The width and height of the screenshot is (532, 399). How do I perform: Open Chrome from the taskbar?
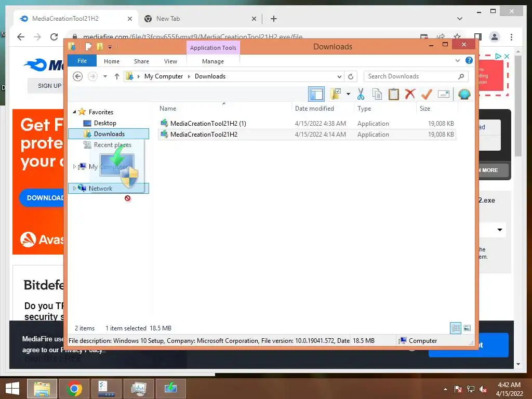[x=74, y=389]
